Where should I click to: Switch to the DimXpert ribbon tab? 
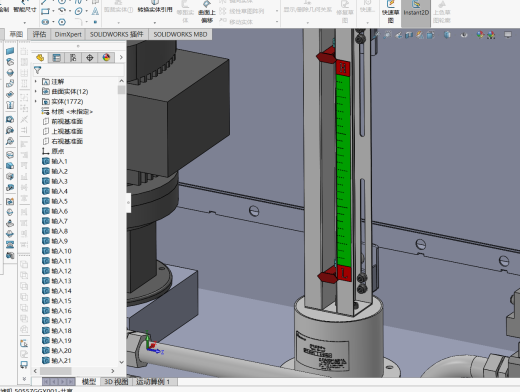68,34
